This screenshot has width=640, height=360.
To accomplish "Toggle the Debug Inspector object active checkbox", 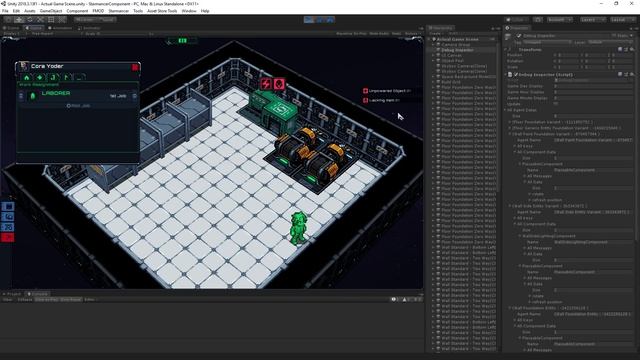I will point(519,36).
